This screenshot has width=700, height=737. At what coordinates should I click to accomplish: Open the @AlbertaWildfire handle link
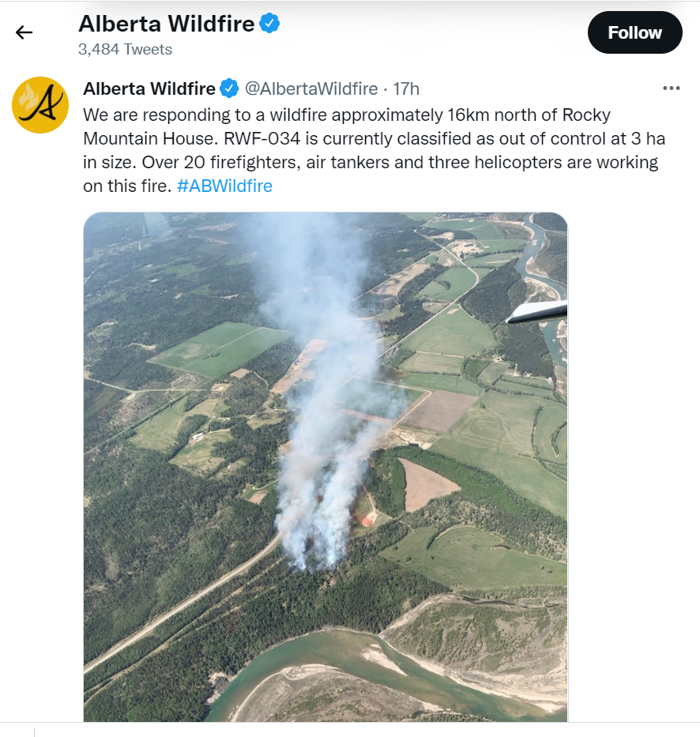pos(311,88)
